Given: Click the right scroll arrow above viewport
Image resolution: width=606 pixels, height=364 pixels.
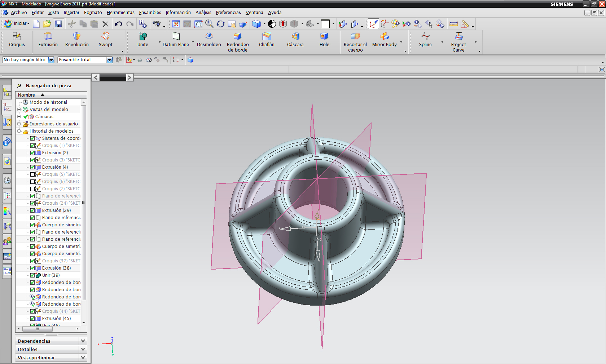Looking at the screenshot, I should click(130, 77).
